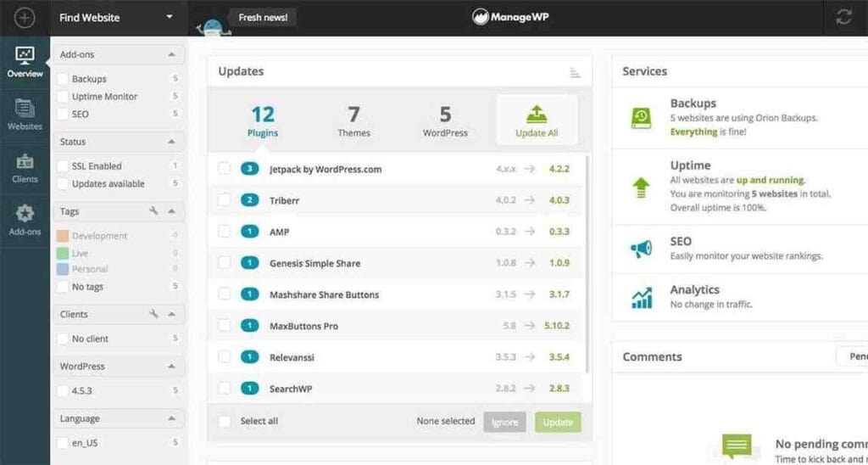Screen dimensions: 868x465
Task: Collapse the WordPress filter section
Action: pyautogui.click(x=171, y=367)
